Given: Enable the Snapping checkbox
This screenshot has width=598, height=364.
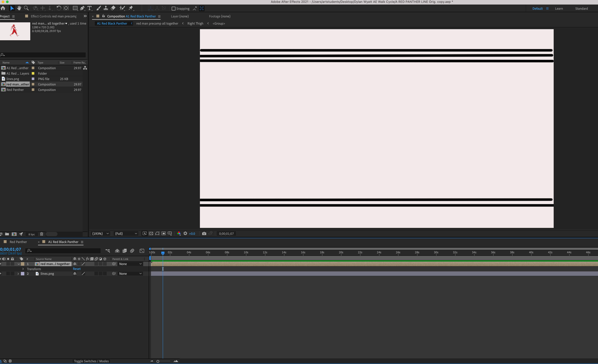Looking at the screenshot, I should tap(174, 8).
